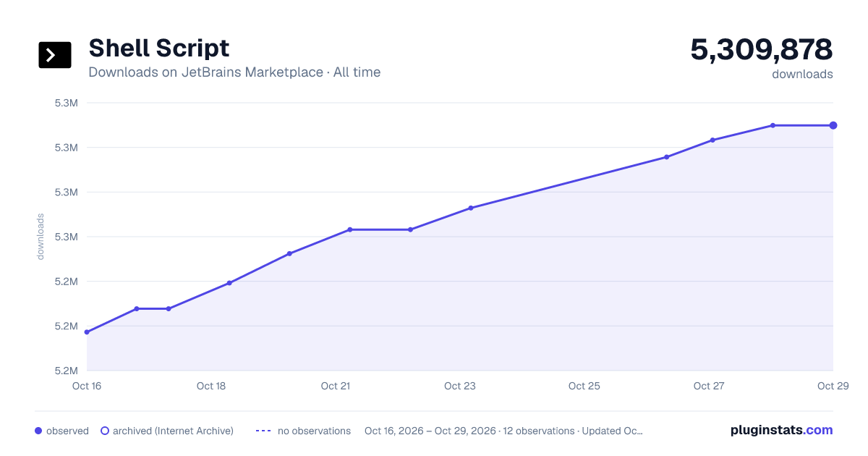This screenshot has width=868, height=456.
Task: Click the black terminal prompt icon
Action: click(x=55, y=55)
